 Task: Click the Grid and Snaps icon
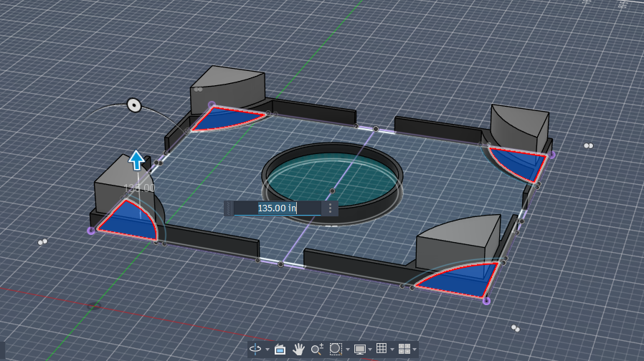click(382, 348)
